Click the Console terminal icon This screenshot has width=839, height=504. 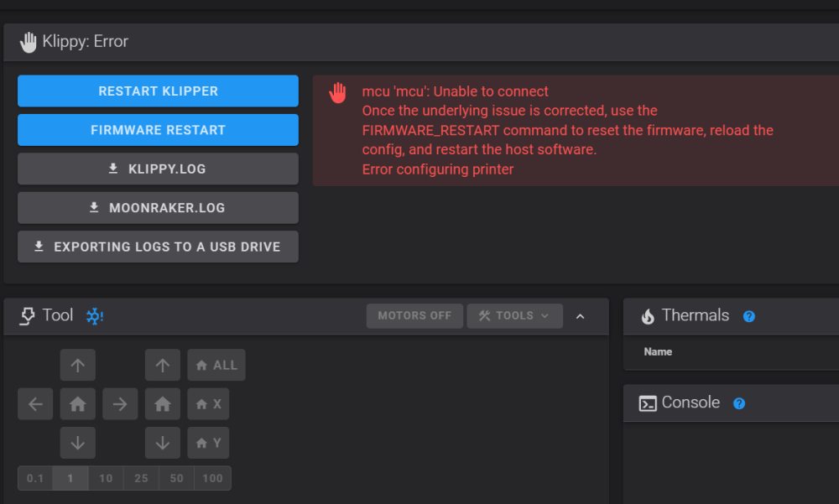point(648,403)
